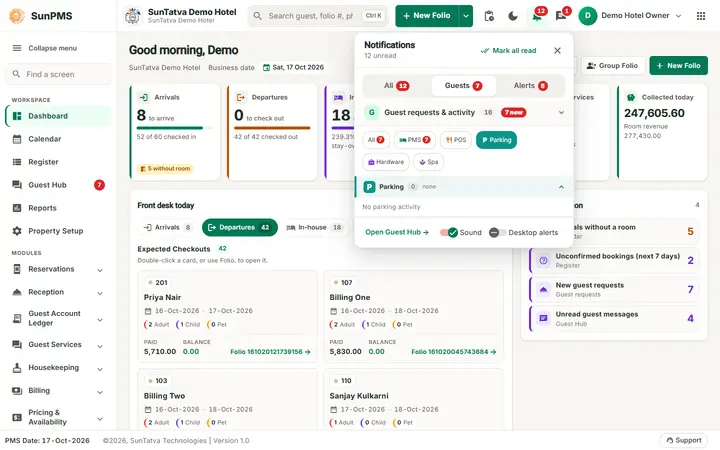The image size is (720, 450).
Task: Select the In-house front desk tab
Action: (x=315, y=227)
